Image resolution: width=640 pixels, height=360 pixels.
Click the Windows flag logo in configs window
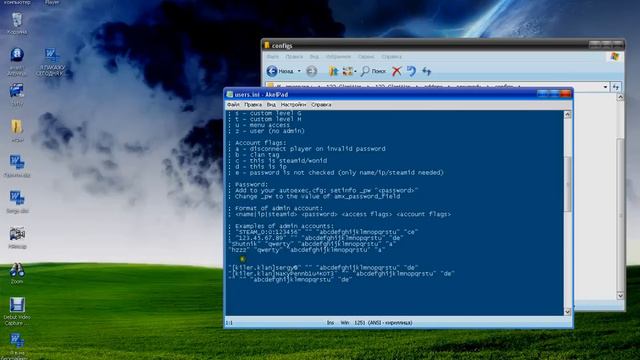coord(615,57)
